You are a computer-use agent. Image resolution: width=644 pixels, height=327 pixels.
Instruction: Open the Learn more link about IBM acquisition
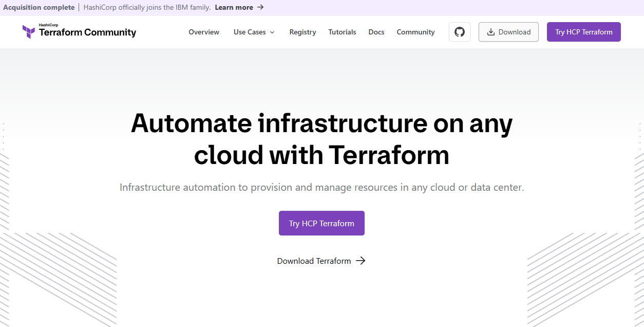coord(234,7)
